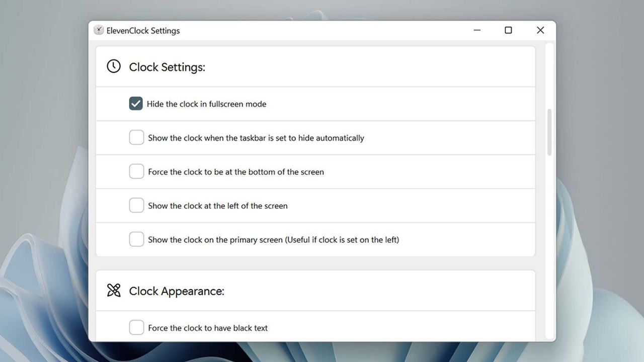Click label Force the clock to have black text
644x362 pixels.
[x=208, y=328]
